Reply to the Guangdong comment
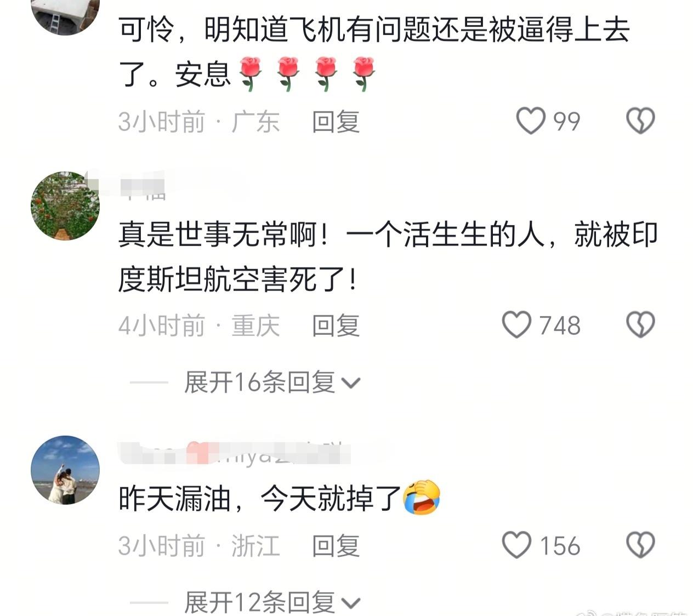693x616 pixels. click(336, 121)
